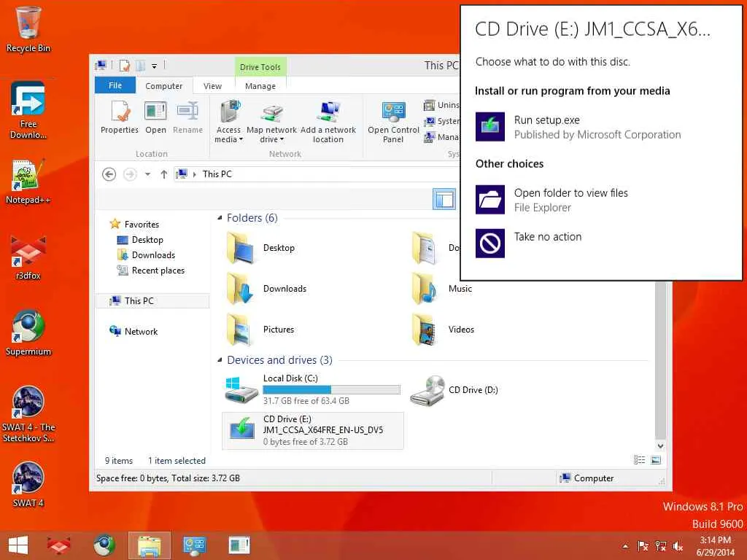Collapse Devices and drives (3) group

tap(220, 360)
